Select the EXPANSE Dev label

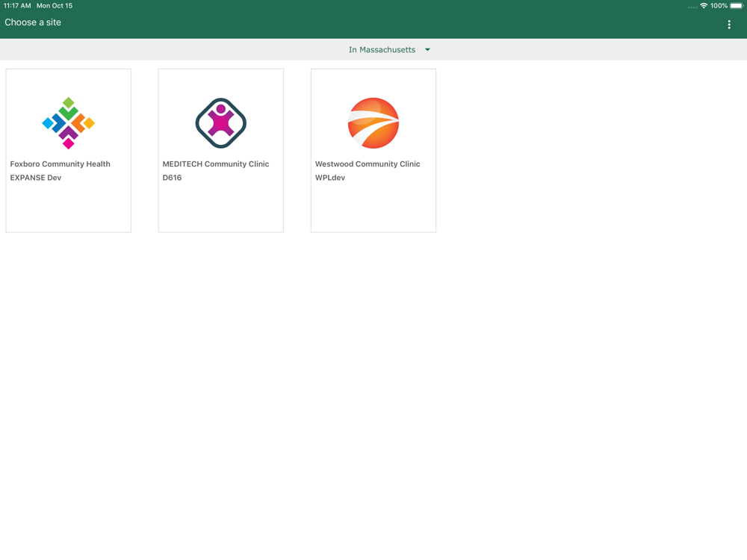point(36,178)
